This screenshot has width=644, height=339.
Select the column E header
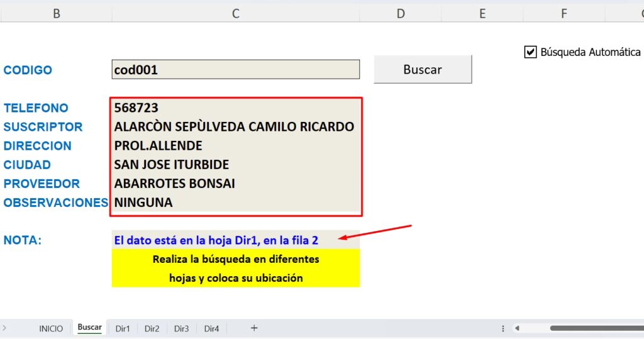tap(482, 13)
